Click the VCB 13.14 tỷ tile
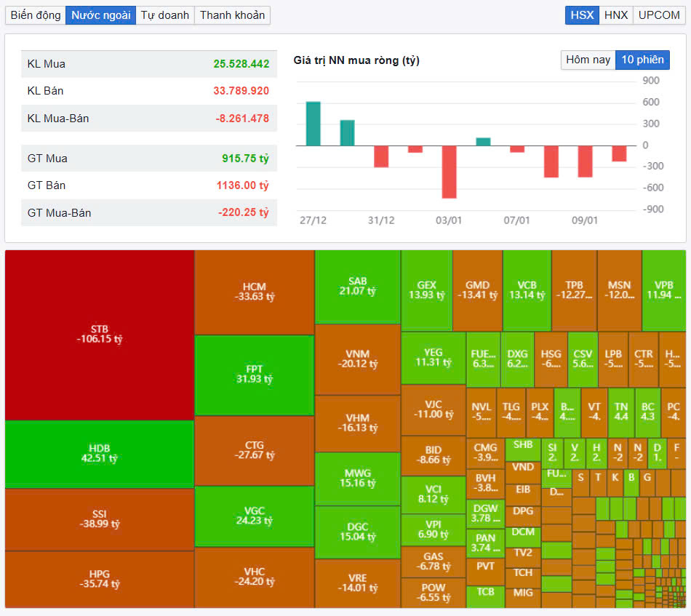Screen dimensions: 691x616 pos(527,291)
